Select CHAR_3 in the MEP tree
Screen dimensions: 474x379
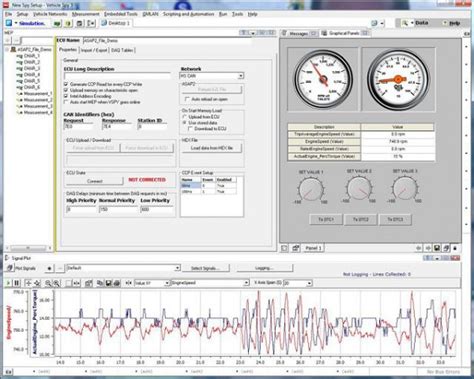[32, 68]
